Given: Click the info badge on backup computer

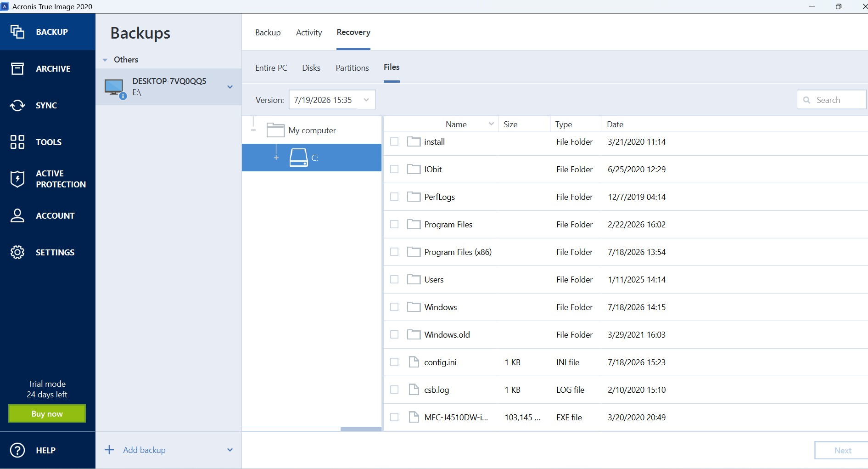Looking at the screenshot, I should click(x=123, y=96).
